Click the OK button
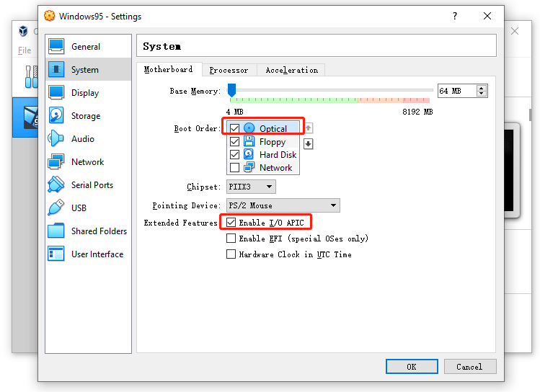 pyautogui.click(x=412, y=367)
